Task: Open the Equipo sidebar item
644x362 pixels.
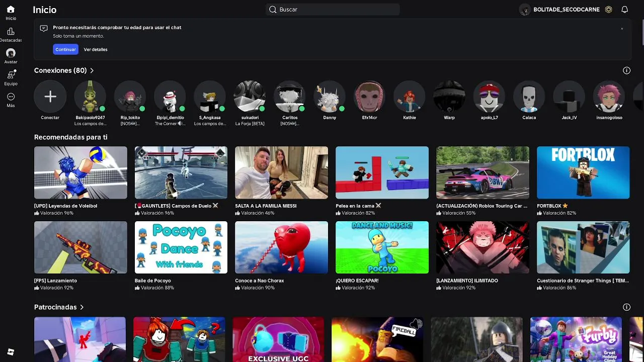Action: coord(11,75)
